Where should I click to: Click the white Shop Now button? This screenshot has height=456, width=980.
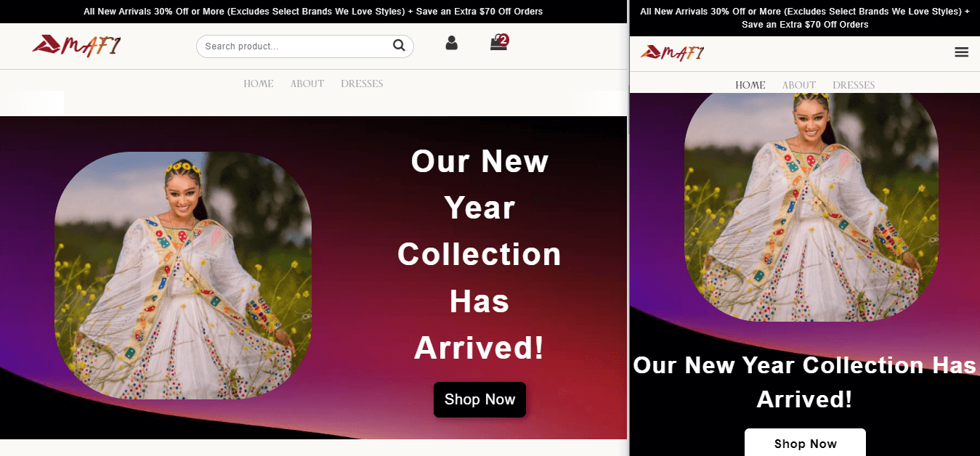coord(805,442)
